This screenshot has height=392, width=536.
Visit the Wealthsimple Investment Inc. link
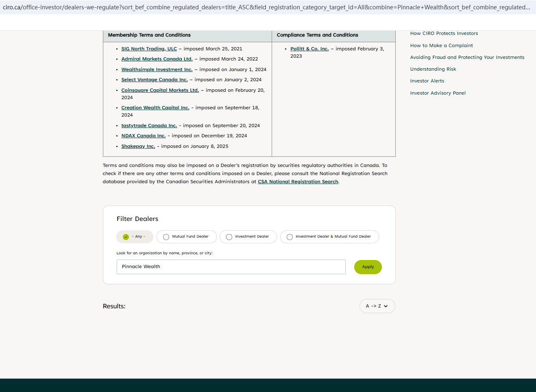click(x=157, y=69)
